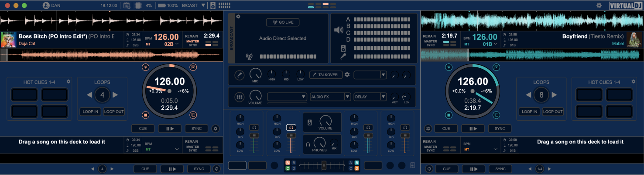This screenshot has height=175, width=644.
Task: Toggle headphone cue on fourth mixer channel
Action: coord(405,127)
